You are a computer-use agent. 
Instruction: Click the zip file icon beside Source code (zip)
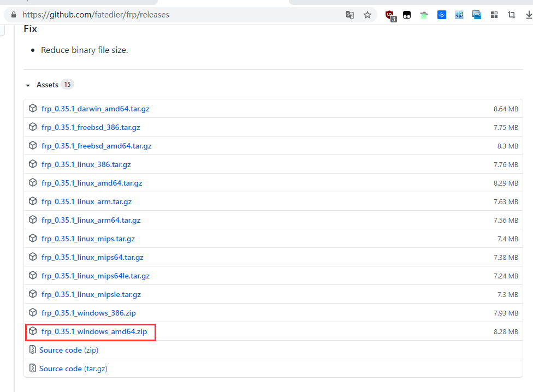[x=33, y=349]
